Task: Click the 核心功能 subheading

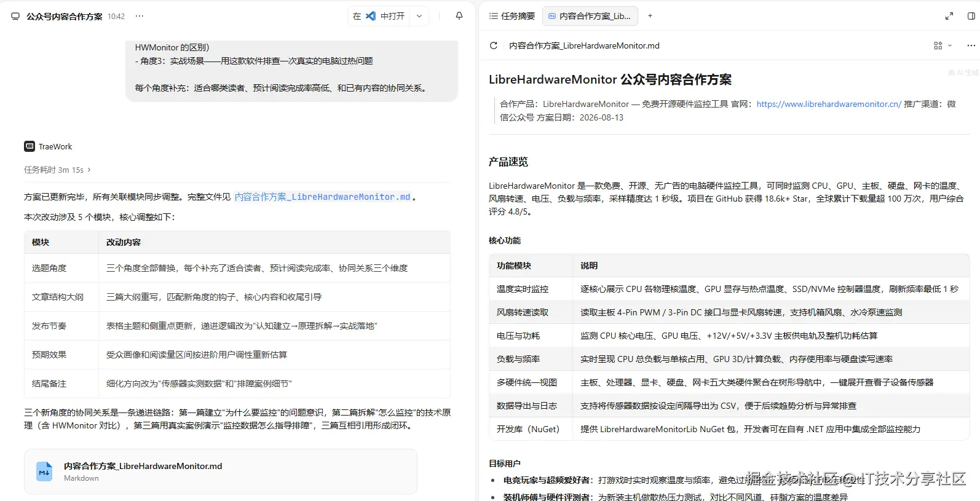Action: coord(505,240)
